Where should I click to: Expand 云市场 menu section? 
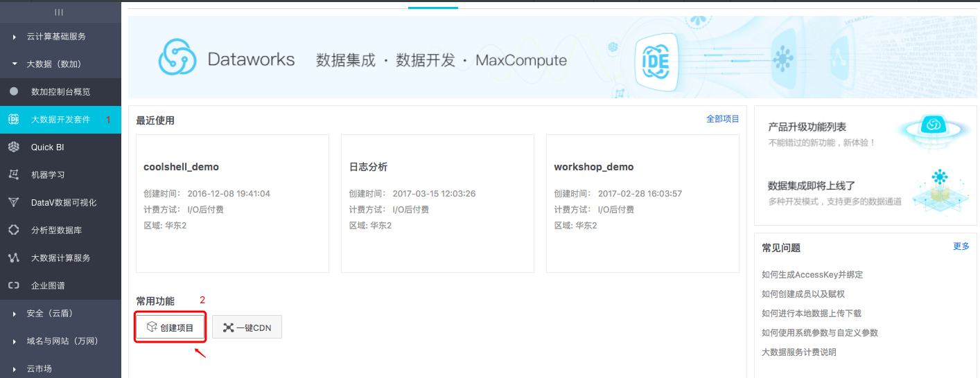(x=60, y=367)
